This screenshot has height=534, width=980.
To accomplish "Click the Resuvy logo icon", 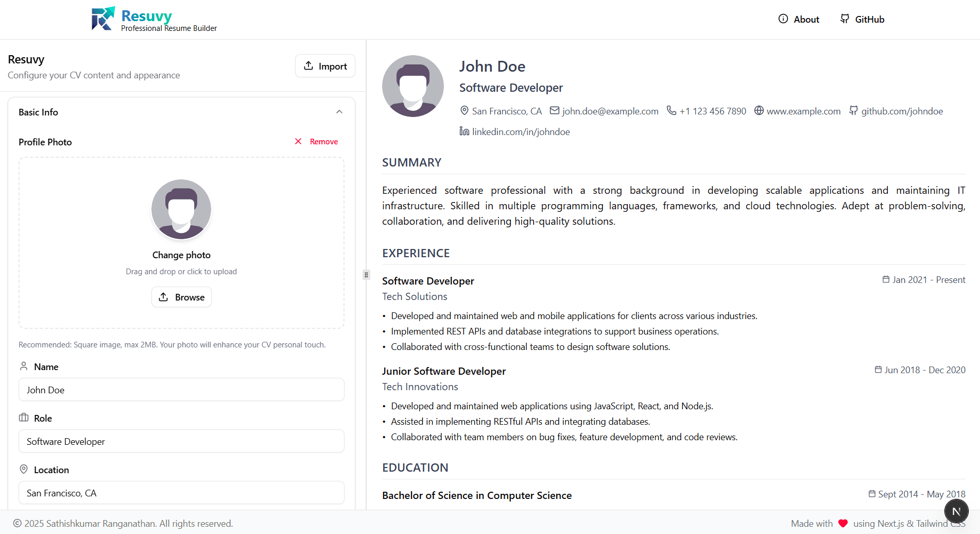I will click(x=103, y=19).
